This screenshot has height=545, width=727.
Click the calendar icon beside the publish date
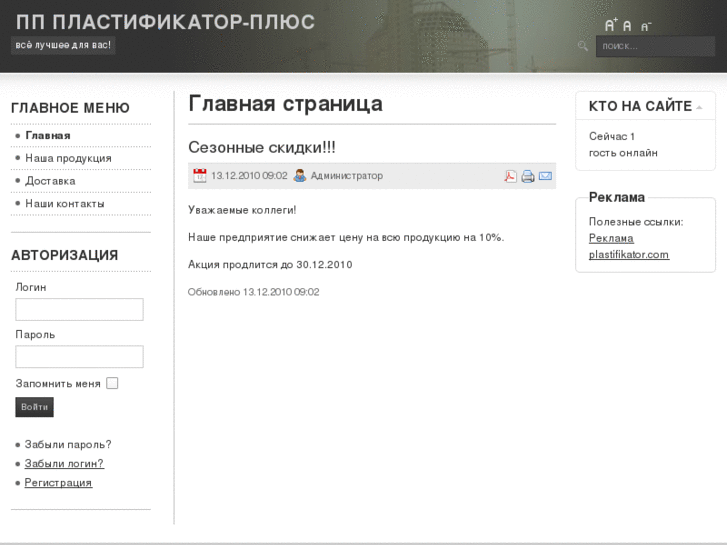pyautogui.click(x=200, y=176)
